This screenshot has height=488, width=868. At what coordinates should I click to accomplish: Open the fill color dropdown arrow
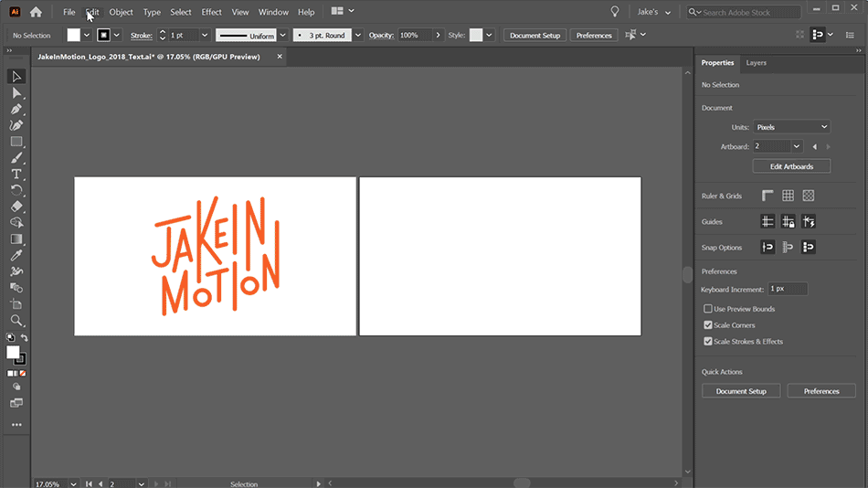(87, 35)
